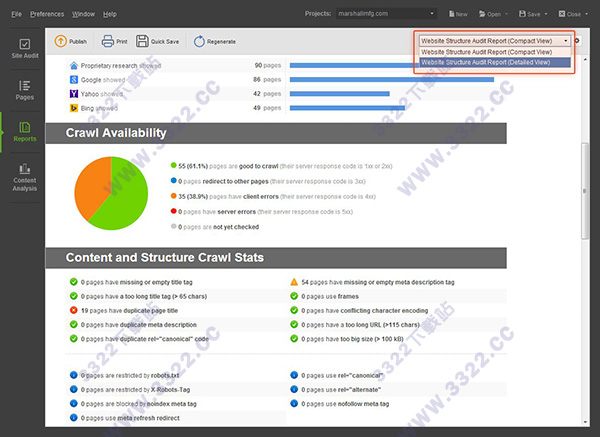Open the Projects dropdown showing marshallmfg.com
This screenshot has width=600, height=437.
(x=386, y=14)
